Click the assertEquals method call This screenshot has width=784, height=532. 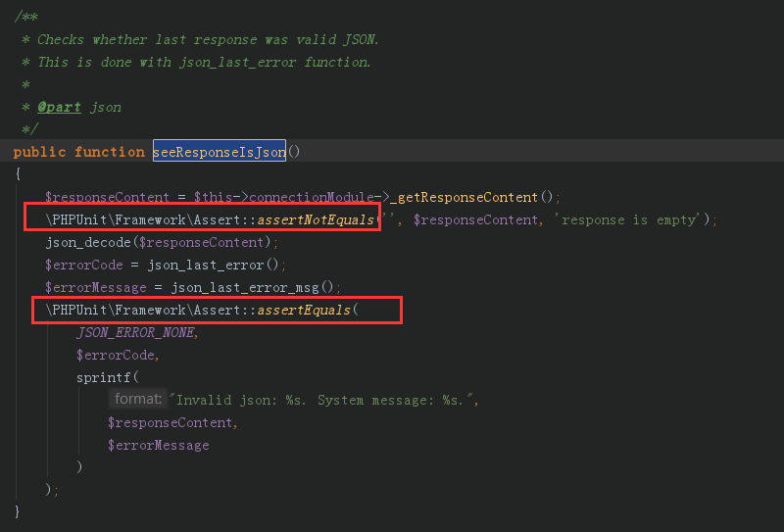pos(304,310)
